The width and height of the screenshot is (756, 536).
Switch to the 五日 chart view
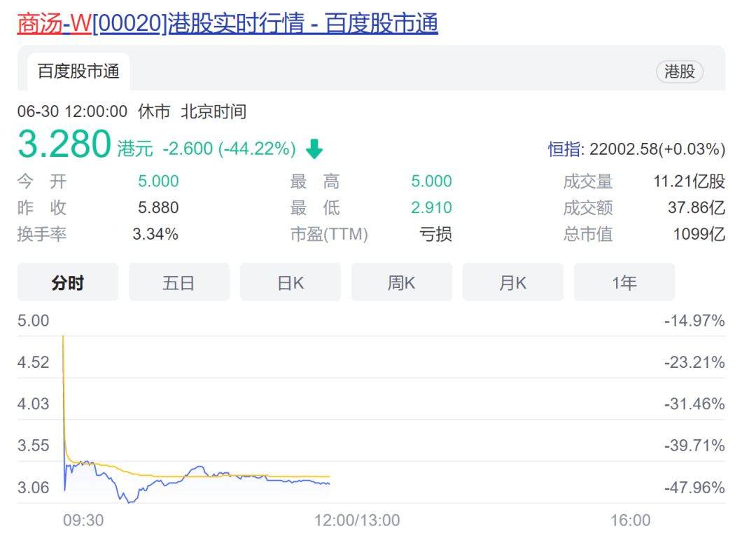tap(179, 282)
